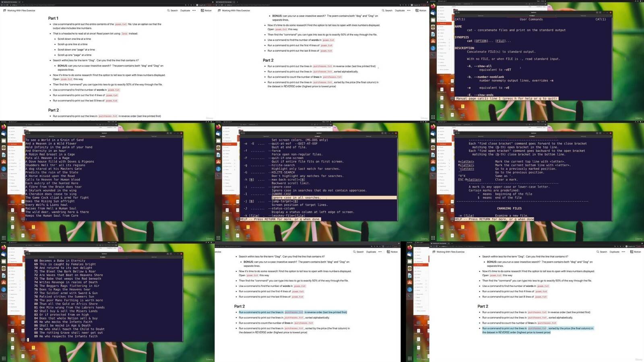Click "Manual page cat(1)" status line in terminal
This screenshot has height=362, width=644.
click(506, 99)
